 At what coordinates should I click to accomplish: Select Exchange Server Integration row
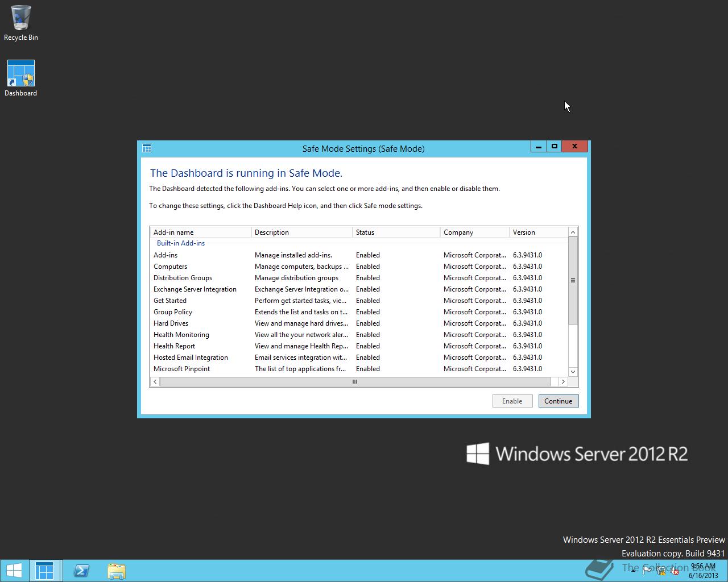[x=359, y=289]
